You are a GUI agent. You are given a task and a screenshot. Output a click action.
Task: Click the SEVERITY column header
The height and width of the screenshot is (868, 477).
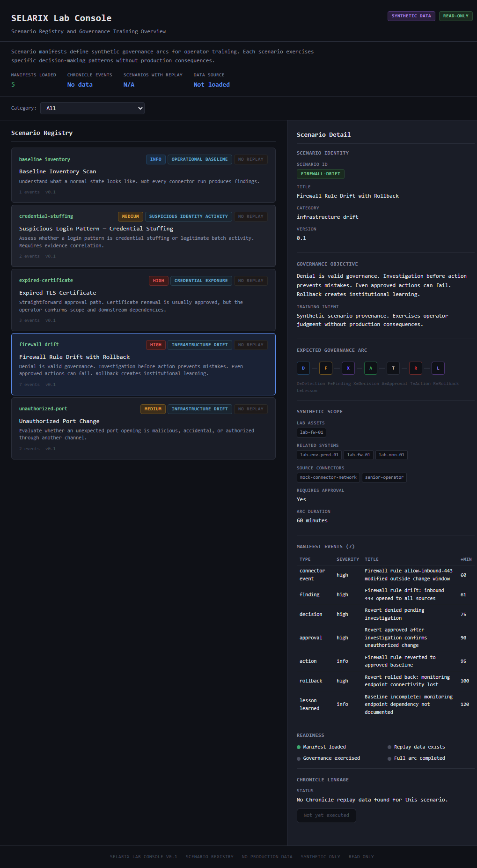348,559
